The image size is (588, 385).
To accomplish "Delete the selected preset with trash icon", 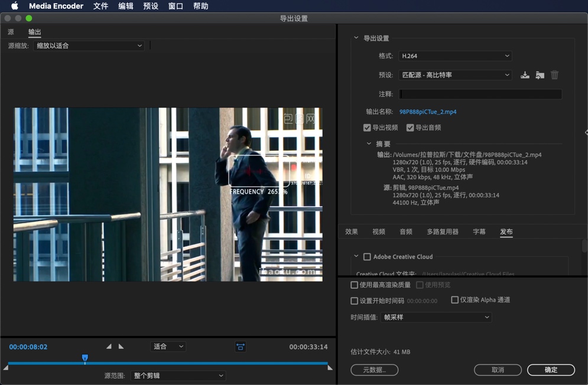I will click(554, 75).
